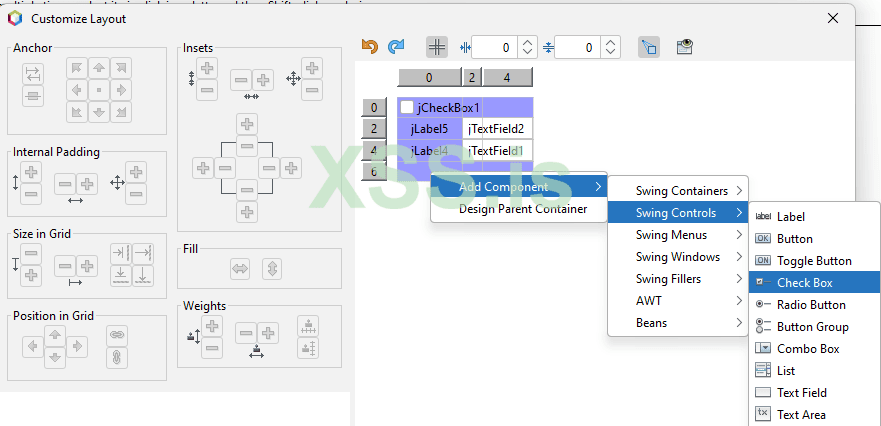Click plus for vertical internal padding
The height and width of the screenshot is (426, 881).
(31, 172)
